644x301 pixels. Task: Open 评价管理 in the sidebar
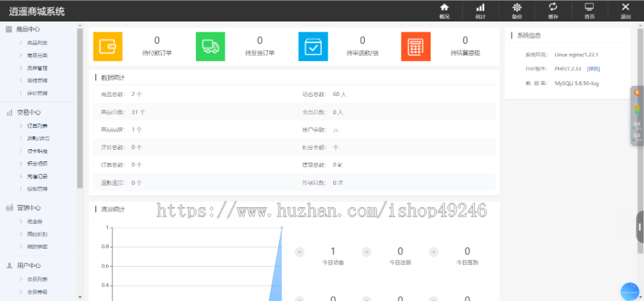click(x=37, y=93)
